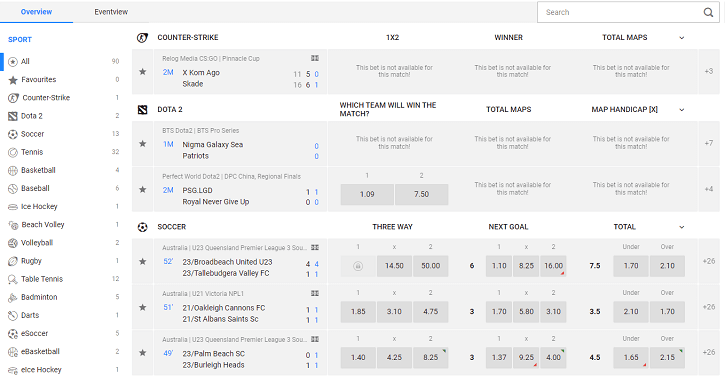
Task: Switch to the Overview tab
Action: click(37, 12)
